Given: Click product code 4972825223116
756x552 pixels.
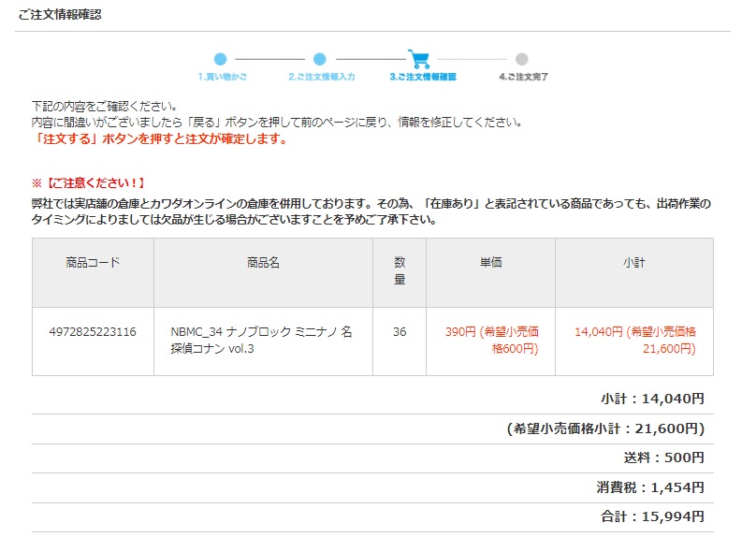Looking at the screenshot, I should (93, 332).
